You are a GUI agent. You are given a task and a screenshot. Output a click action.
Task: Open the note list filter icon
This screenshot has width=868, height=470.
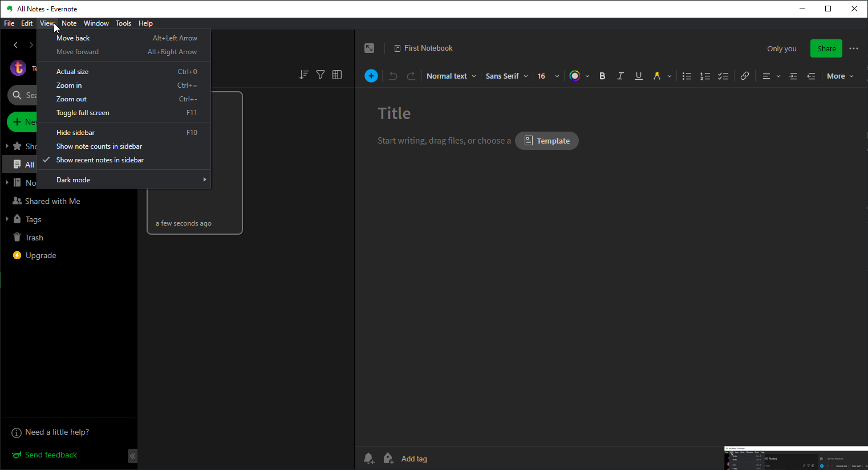tap(321, 75)
